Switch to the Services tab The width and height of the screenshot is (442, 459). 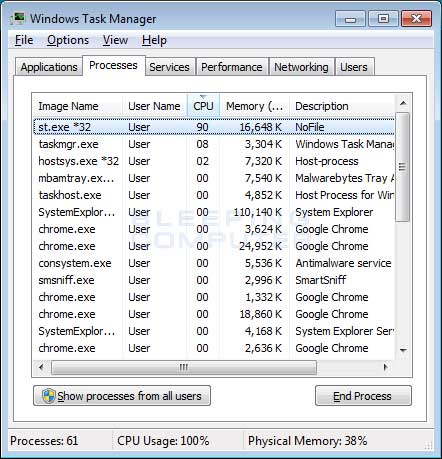click(169, 67)
